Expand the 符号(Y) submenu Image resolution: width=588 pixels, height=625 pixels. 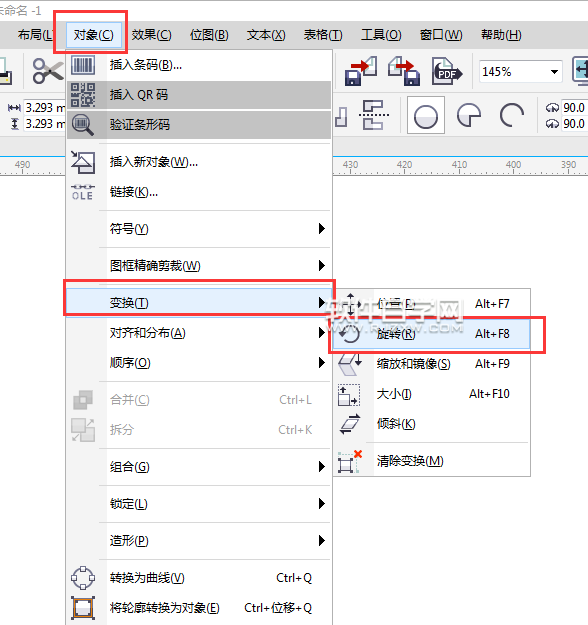[199, 229]
